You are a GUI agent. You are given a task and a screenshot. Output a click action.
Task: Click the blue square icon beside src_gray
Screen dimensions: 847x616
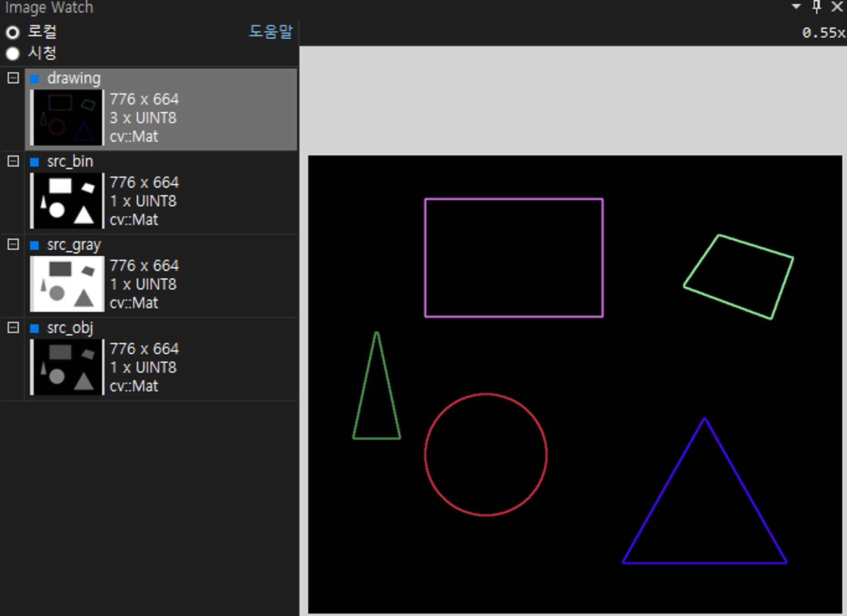(x=35, y=245)
